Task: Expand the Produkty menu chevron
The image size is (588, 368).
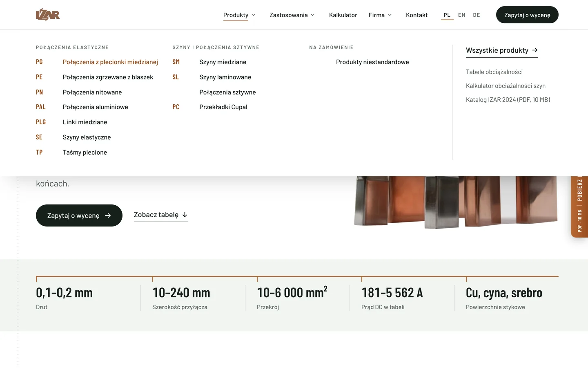Action: [x=253, y=15]
